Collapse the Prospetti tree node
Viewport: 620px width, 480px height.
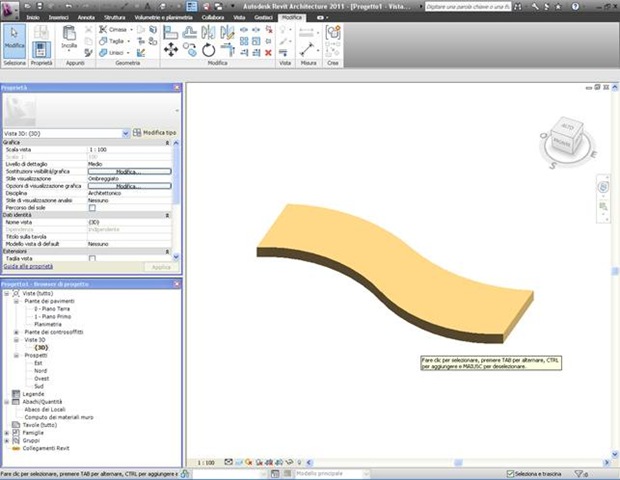pyautogui.click(x=16, y=355)
